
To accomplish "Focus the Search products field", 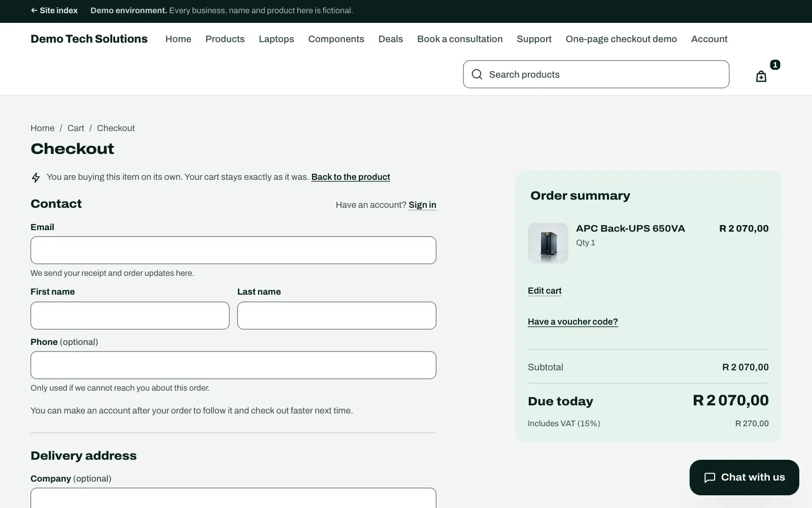I will tap(596, 75).
